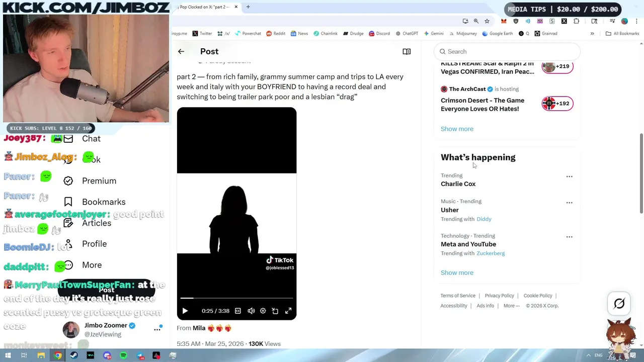
Task: Bookmark this page with the star
Action: click(487, 21)
